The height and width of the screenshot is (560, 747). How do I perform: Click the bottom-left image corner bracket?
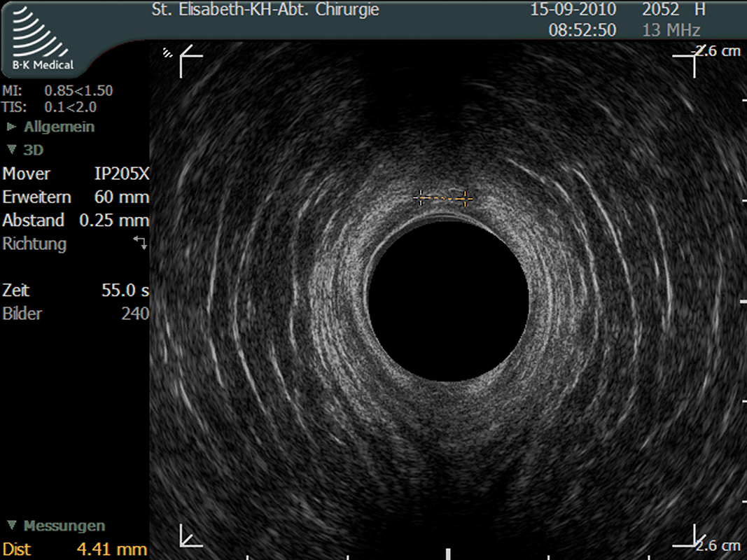coord(191,535)
